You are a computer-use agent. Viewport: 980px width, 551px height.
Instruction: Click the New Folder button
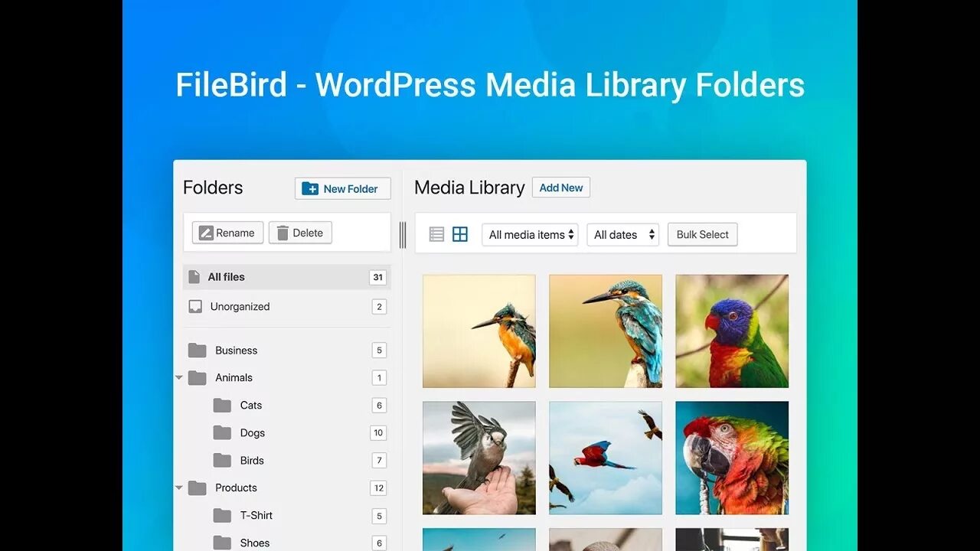pyautogui.click(x=342, y=188)
